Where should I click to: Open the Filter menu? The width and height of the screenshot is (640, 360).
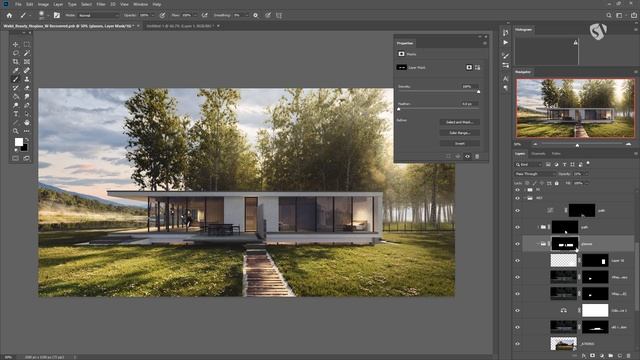(101, 4)
